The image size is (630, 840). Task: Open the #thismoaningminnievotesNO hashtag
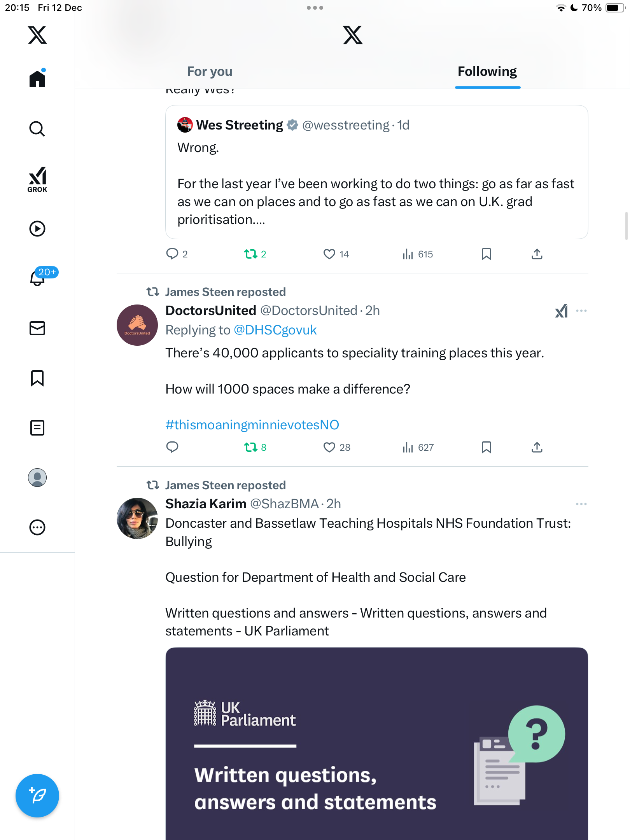(252, 425)
